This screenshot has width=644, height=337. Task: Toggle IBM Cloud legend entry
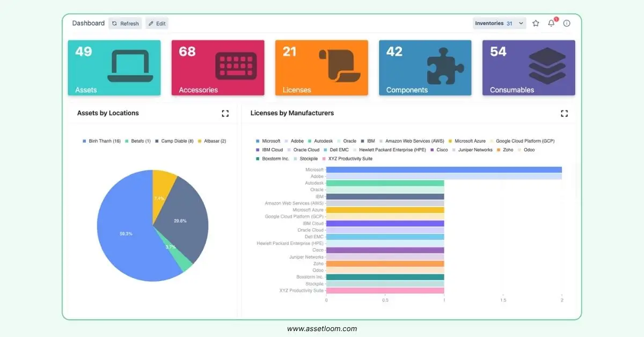point(269,150)
